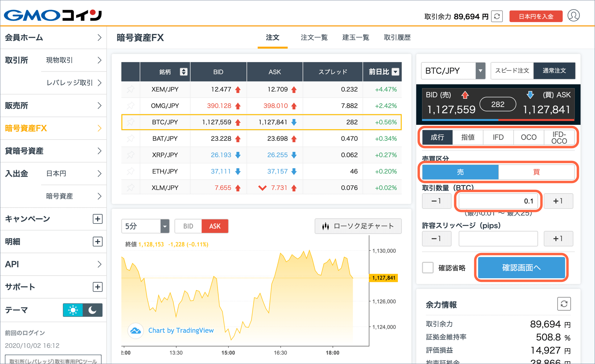This screenshot has height=364, width=595.
Task: Refresh the 余力情報 panel
Action: click(x=564, y=304)
